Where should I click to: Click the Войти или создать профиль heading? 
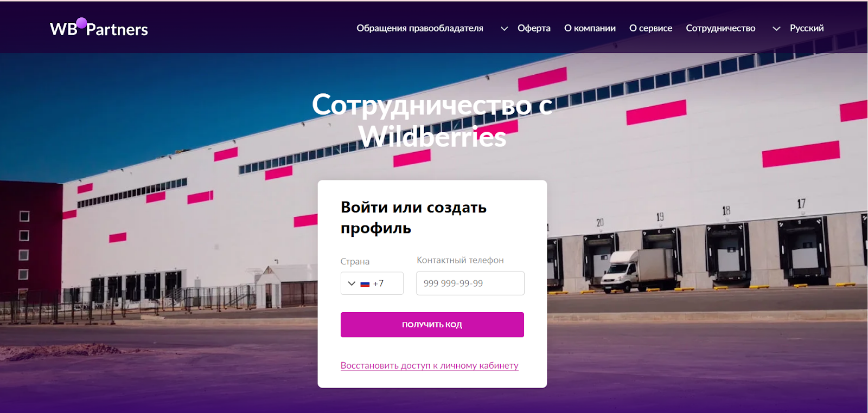tap(413, 217)
